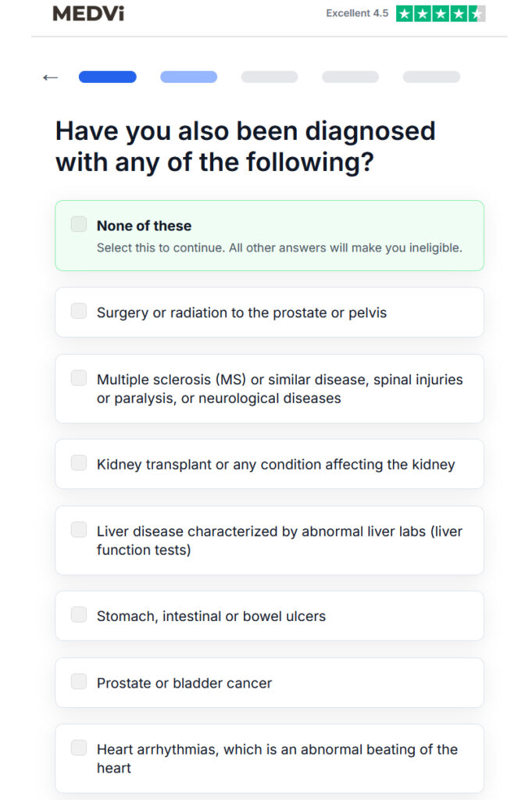Select the first dark blue progress step
532x800 pixels.
[108, 77]
